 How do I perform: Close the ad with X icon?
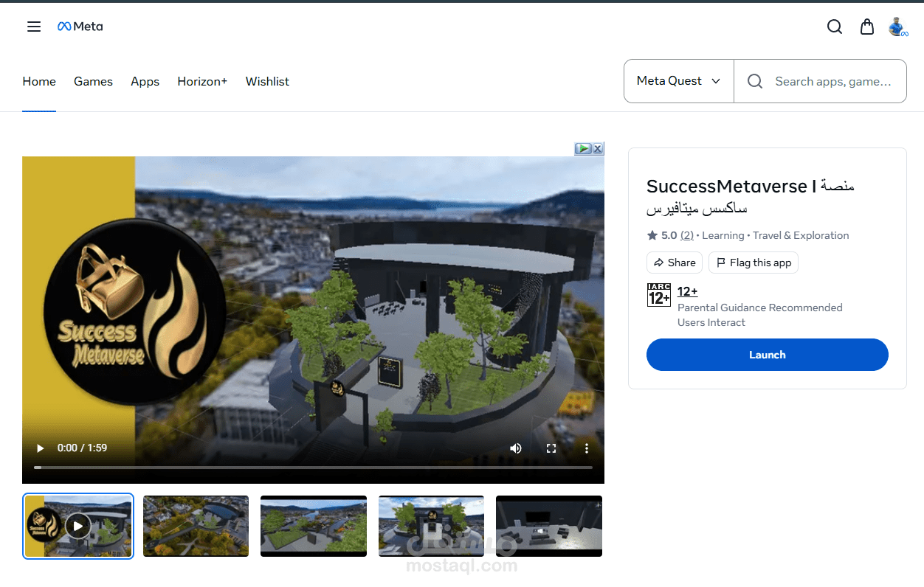point(598,148)
